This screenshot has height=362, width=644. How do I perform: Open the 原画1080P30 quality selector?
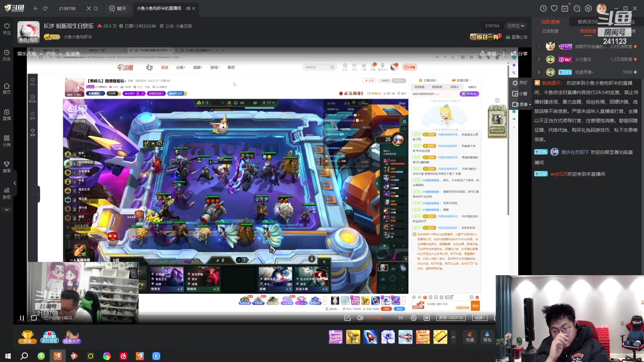pyautogui.click(x=451, y=318)
